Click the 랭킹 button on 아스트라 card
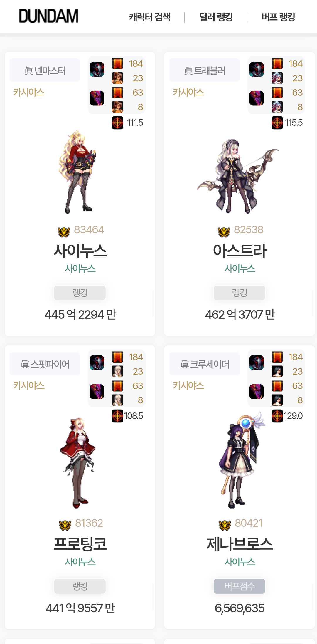 [240, 293]
